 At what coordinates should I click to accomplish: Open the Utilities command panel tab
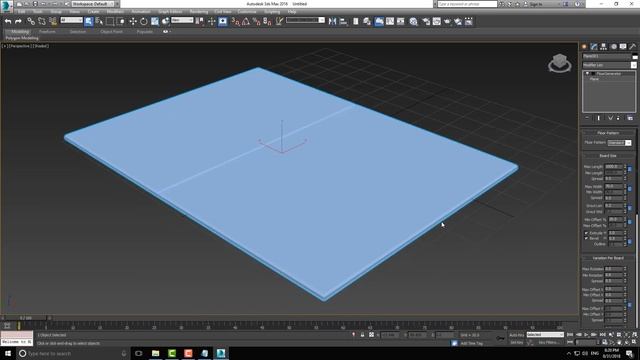633,47
